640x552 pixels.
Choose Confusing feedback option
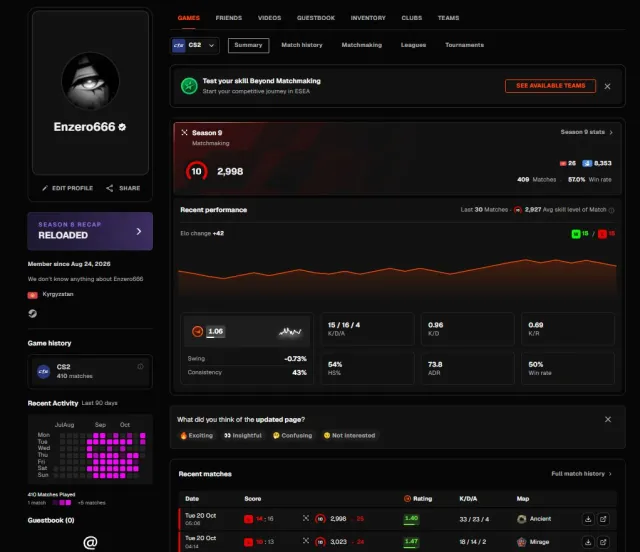(x=292, y=436)
